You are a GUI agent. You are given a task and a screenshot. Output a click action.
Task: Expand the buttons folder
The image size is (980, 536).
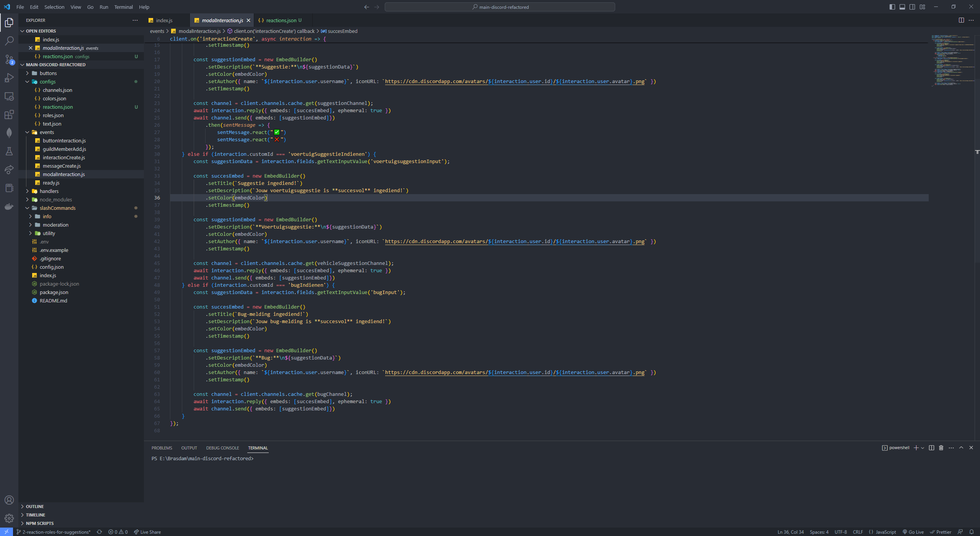click(48, 73)
